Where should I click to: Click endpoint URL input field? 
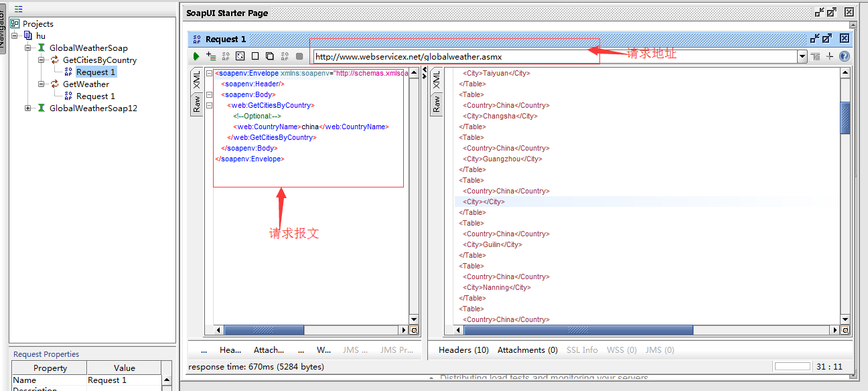point(555,57)
